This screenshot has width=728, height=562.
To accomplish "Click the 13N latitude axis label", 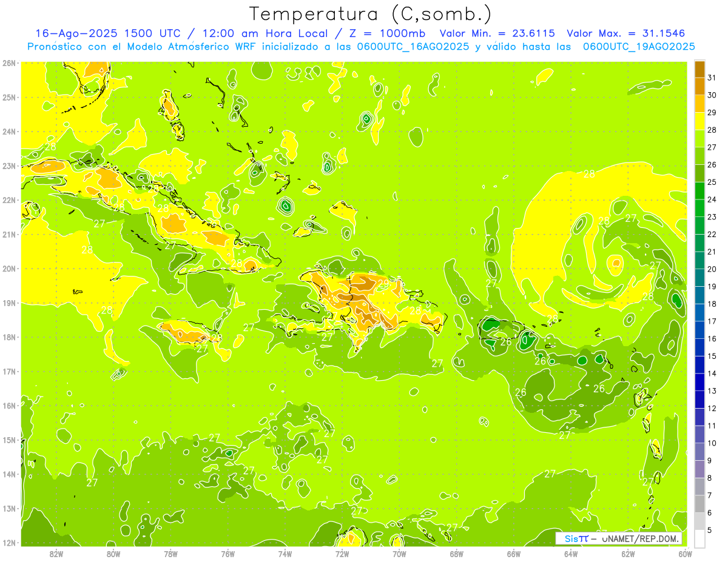I will pos(9,508).
